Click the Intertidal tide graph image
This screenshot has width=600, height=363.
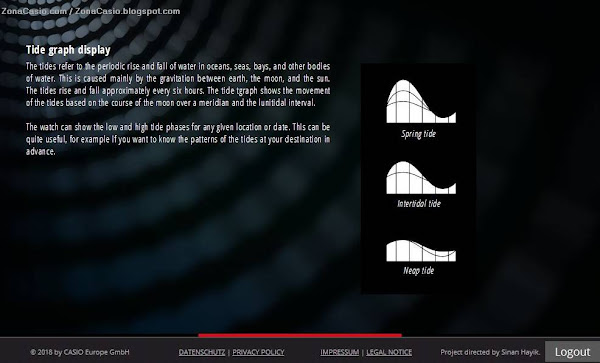[x=421, y=177]
